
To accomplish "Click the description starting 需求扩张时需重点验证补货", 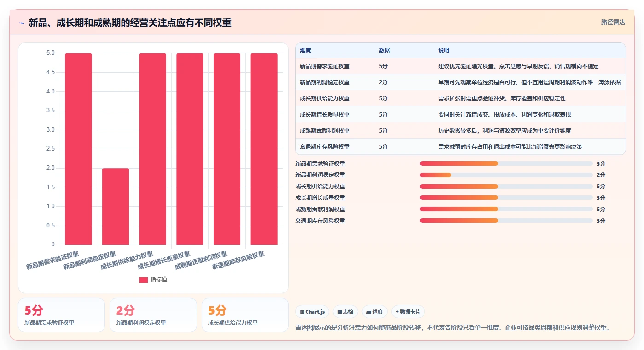I will (x=502, y=99).
